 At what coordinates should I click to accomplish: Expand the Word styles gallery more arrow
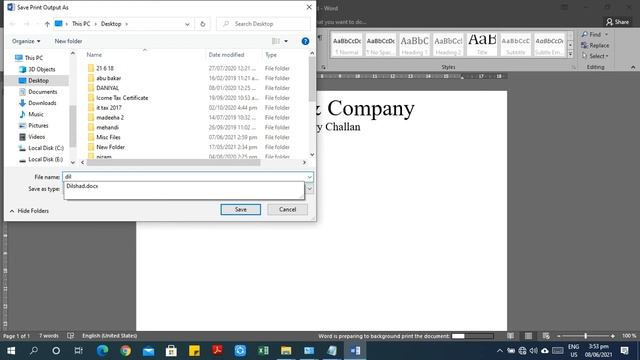click(570, 53)
